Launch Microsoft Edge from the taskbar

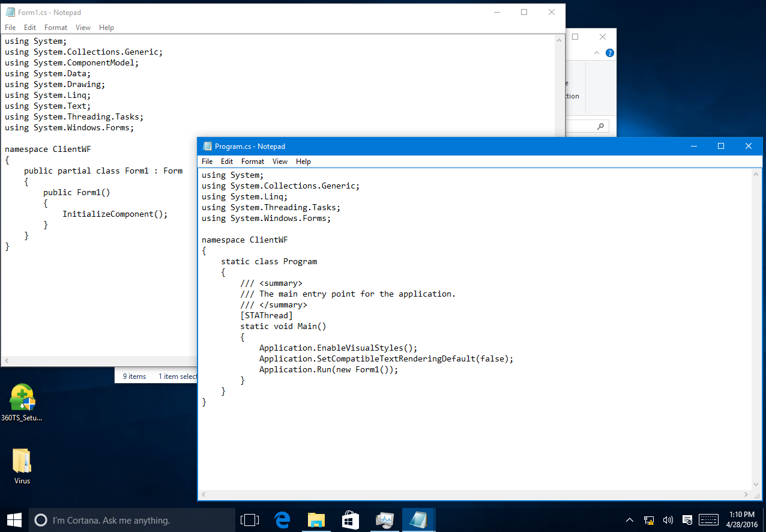click(x=283, y=520)
